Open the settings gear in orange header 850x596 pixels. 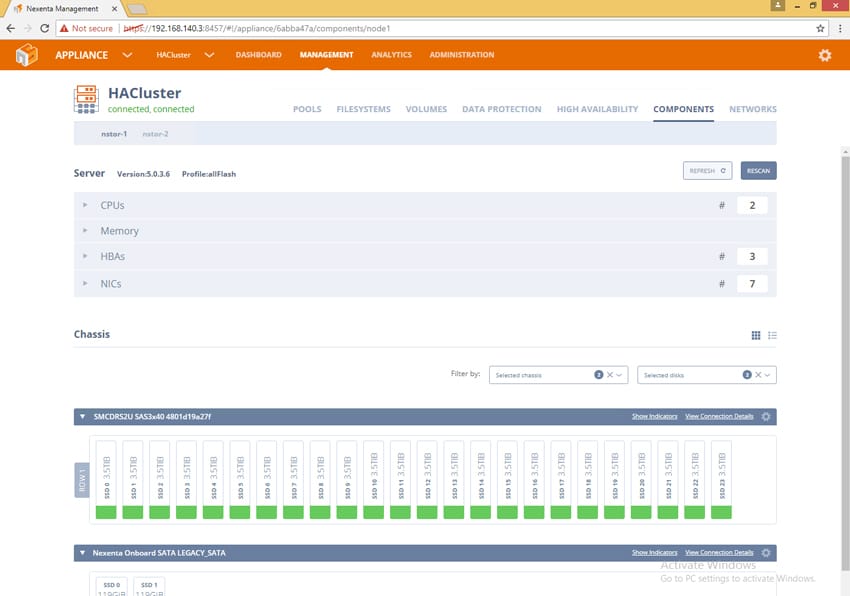click(825, 55)
